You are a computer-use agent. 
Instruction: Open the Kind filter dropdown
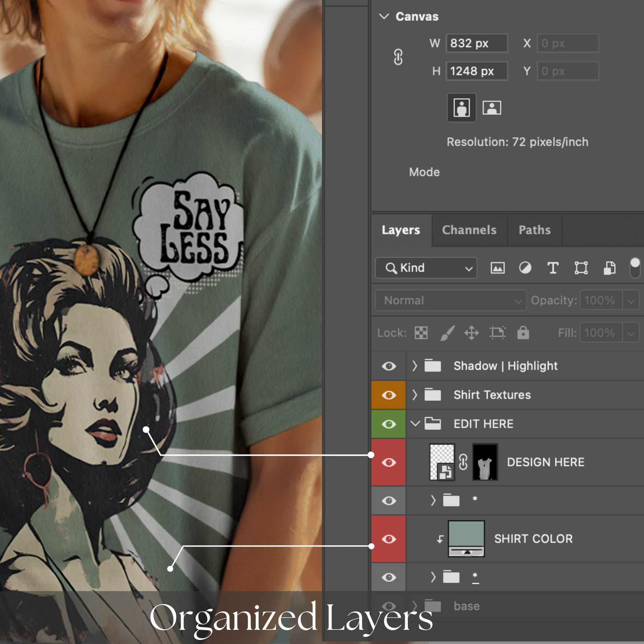427,268
